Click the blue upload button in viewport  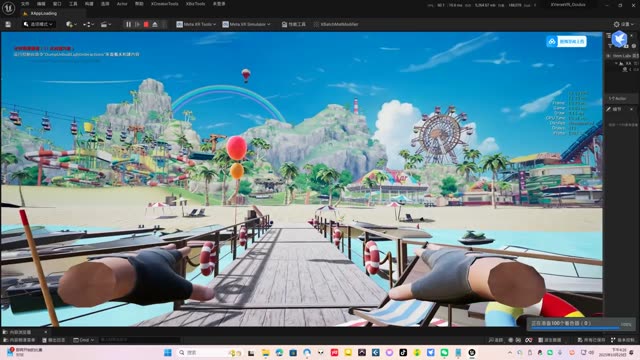[567, 41]
